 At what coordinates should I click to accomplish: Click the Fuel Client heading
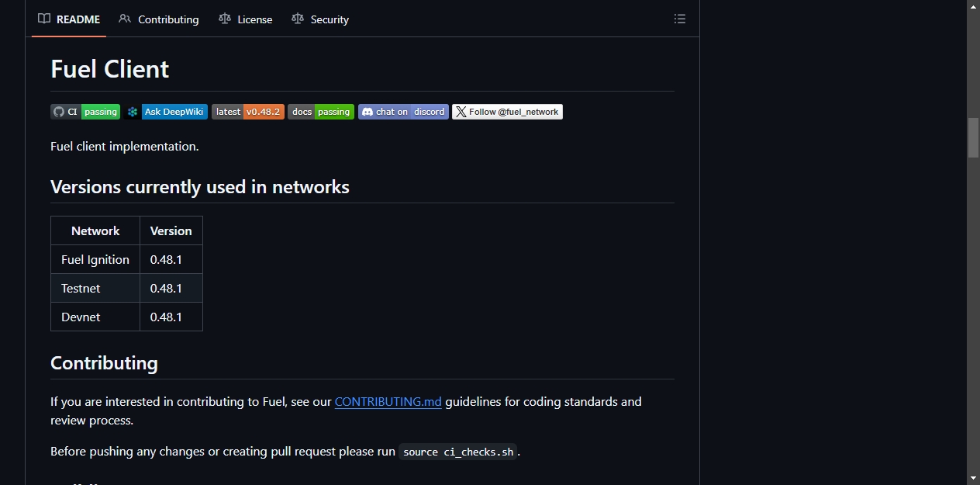tap(109, 69)
